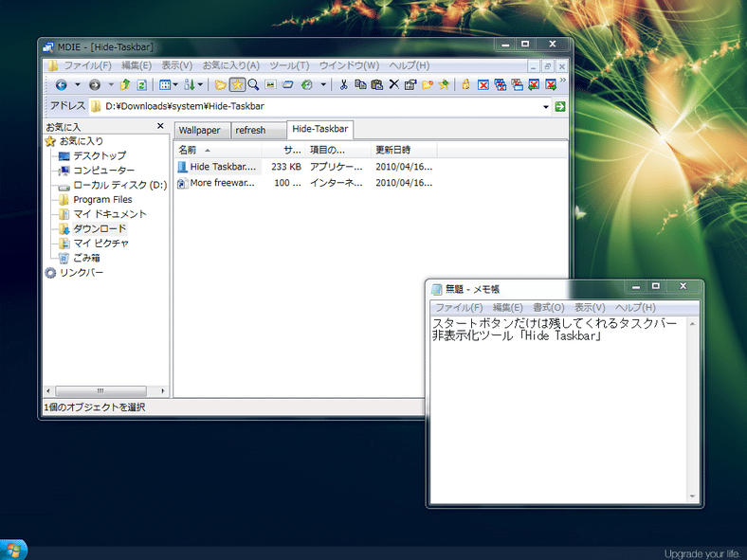
Task: Open view mode dropdown arrow
Action: 175,84
